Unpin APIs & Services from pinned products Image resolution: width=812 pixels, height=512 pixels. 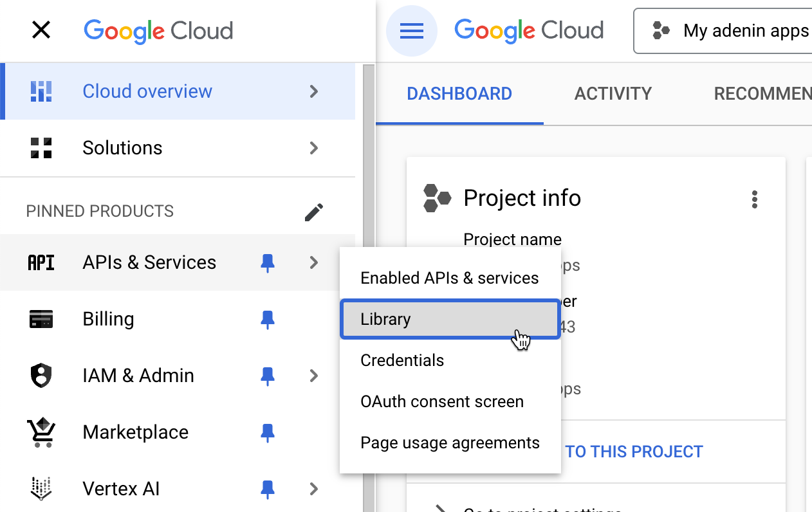pos(268,262)
